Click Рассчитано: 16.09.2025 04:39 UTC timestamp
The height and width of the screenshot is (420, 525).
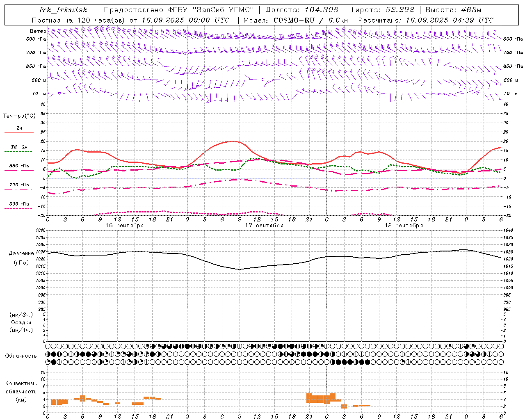coord(426,20)
